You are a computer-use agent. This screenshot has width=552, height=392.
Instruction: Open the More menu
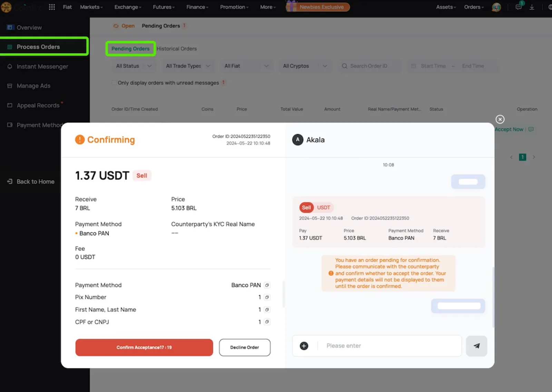tap(268, 7)
